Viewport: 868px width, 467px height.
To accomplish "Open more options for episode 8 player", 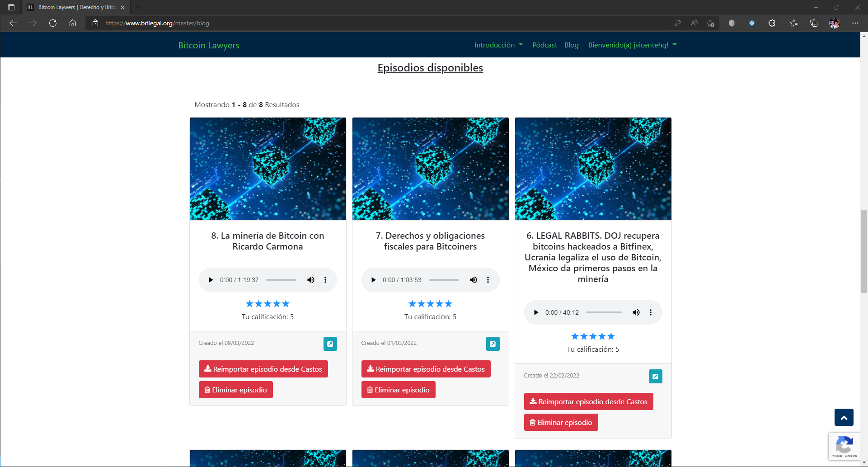I will point(325,280).
